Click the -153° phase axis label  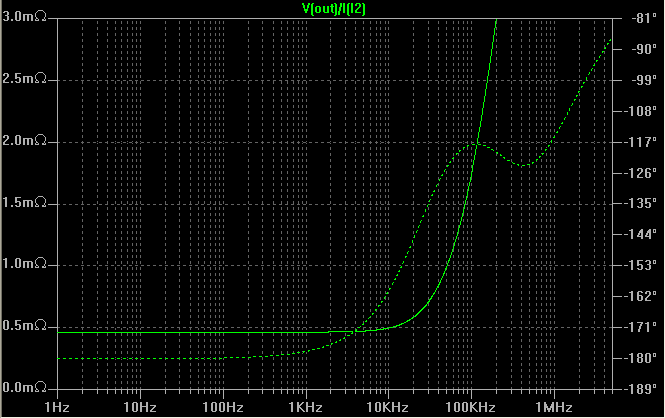tap(640, 265)
